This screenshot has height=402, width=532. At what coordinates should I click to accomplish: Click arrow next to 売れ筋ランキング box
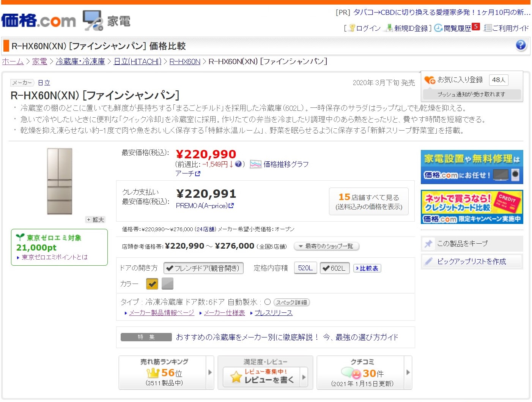210,372
